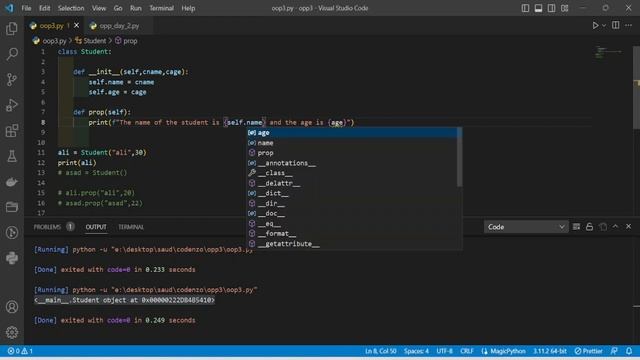
Task: Click oop3.py in the breadcrumb
Action: coord(54,41)
